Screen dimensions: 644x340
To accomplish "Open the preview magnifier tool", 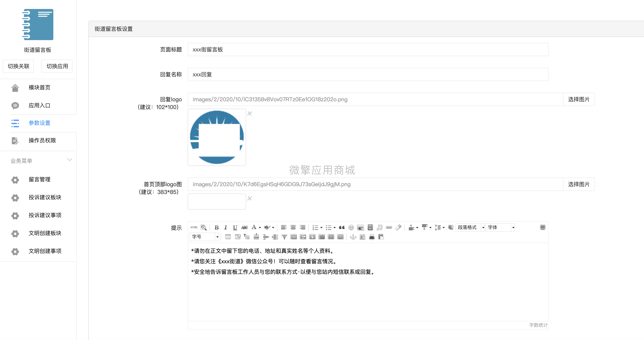I will 203,227.
